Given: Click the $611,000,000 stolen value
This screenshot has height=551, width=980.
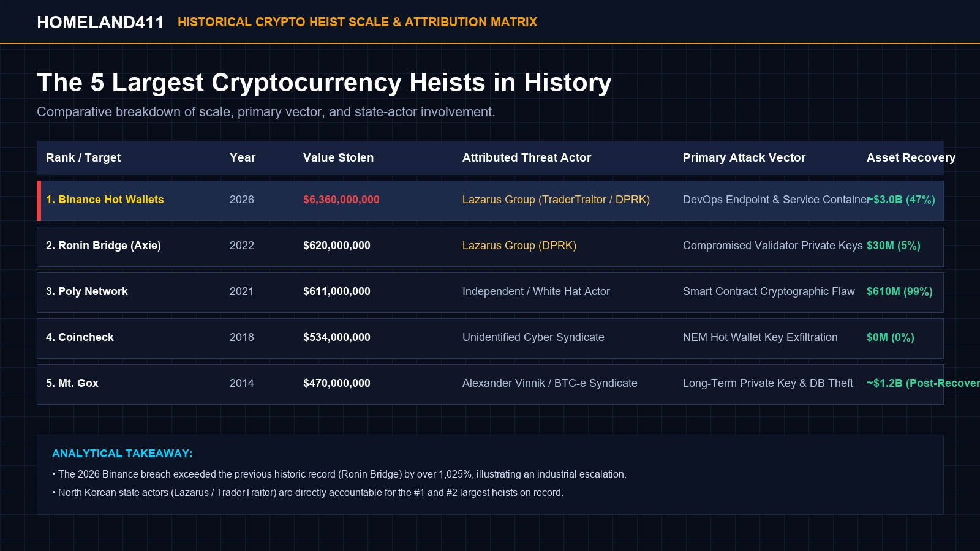Looking at the screenshot, I should [x=337, y=291].
